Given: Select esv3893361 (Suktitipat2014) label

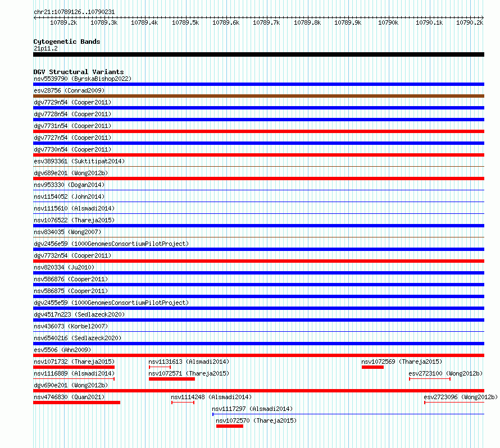Looking at the screenshot, I should pyautogui.click(x=79, y=161).
